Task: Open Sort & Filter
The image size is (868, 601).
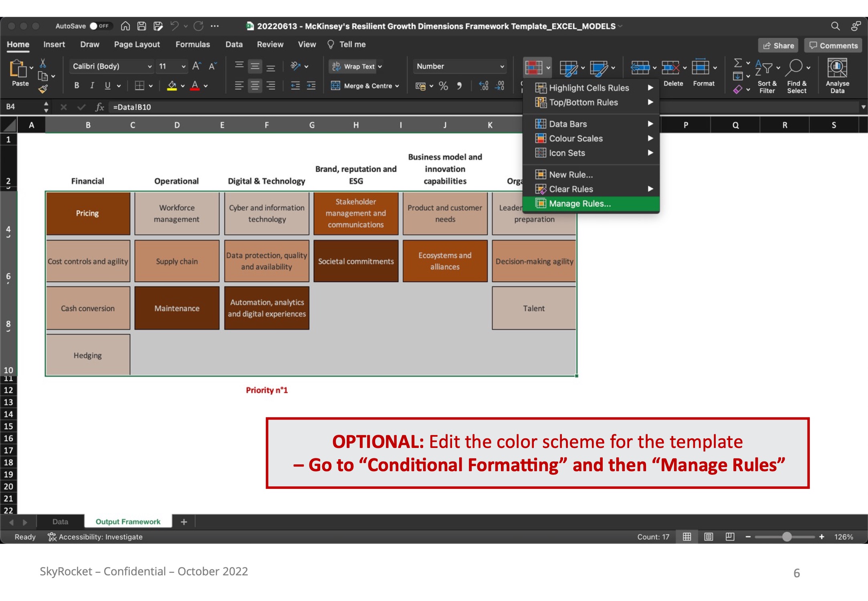Action: (x=767, y=76)
